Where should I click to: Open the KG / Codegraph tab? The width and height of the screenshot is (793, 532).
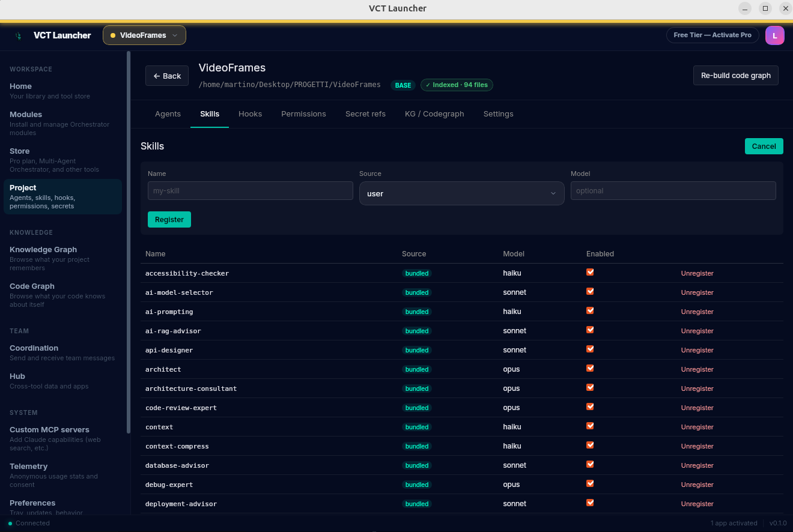point(434,113)
